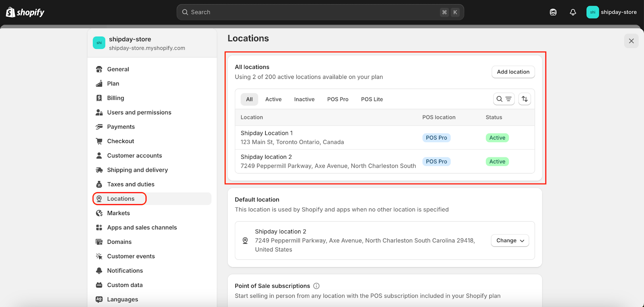Viewport: 644px width, 307px height.
Task: Click the Add location button
Action: 513,72
